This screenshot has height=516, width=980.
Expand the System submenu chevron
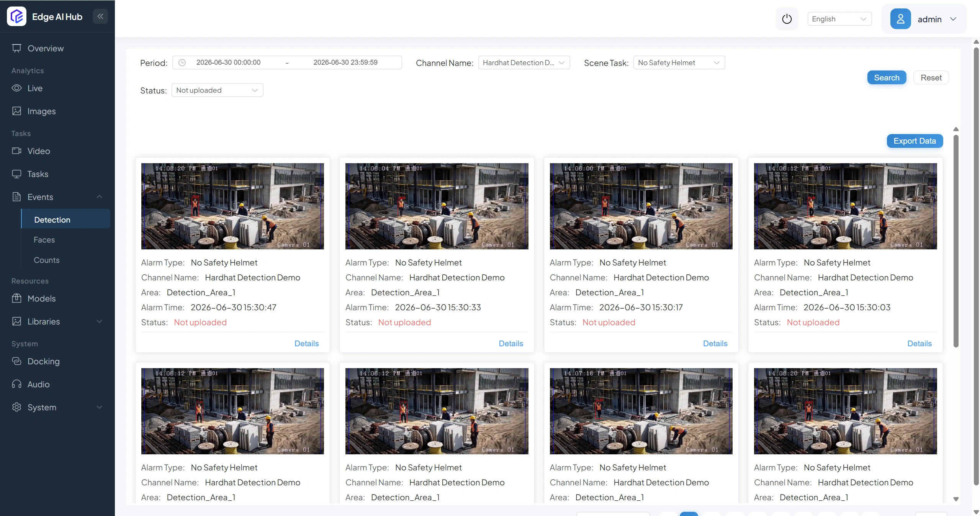(100, 407)
